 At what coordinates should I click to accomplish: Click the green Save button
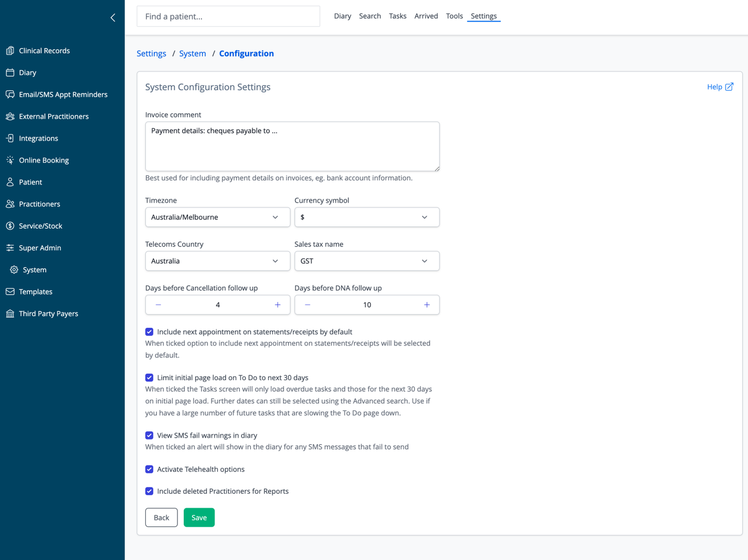tap(199, 517)
